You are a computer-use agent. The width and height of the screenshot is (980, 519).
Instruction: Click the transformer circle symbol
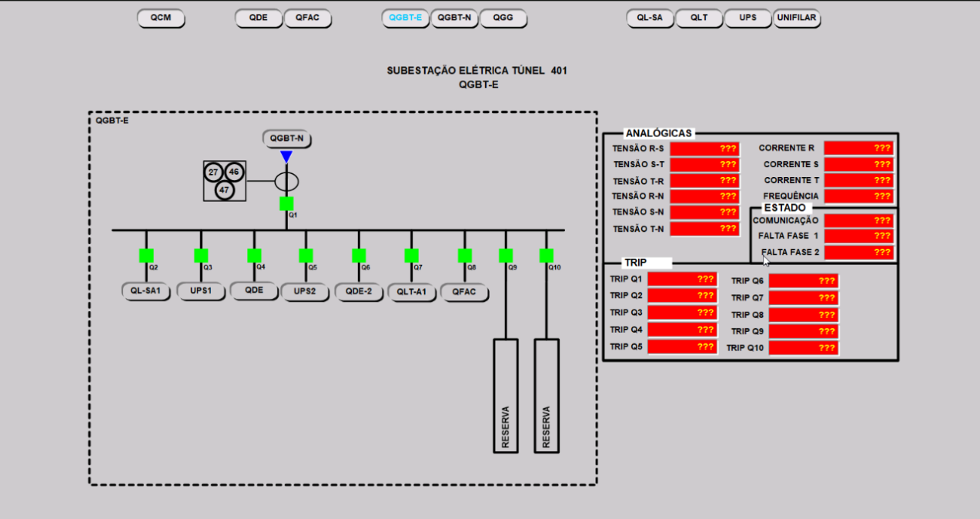(x=286, y=182)
